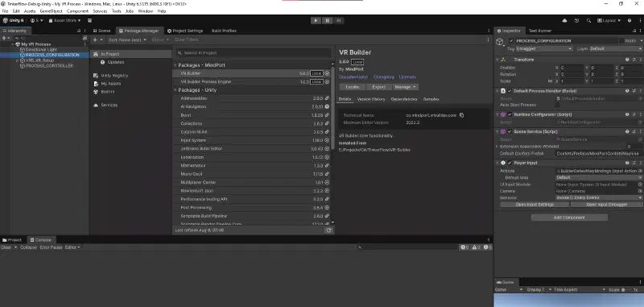Toggle console Collapse mode
644x307 pixels.
click(x=28, y=247)
